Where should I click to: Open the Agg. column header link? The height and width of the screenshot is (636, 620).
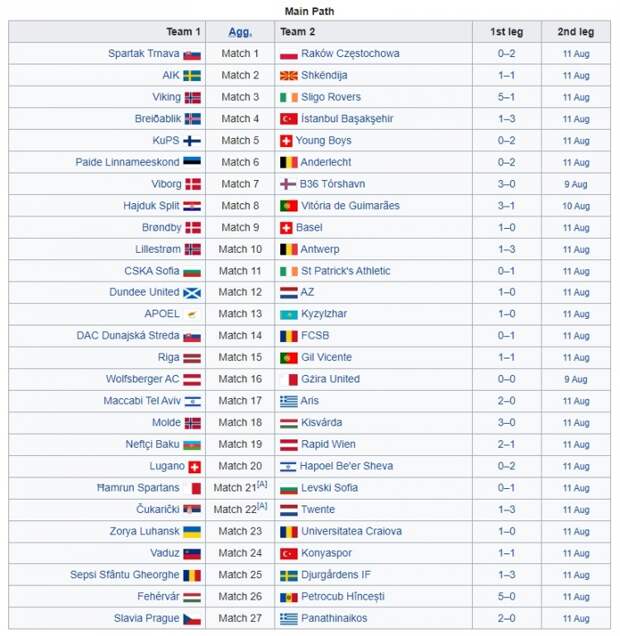point(240,32)
